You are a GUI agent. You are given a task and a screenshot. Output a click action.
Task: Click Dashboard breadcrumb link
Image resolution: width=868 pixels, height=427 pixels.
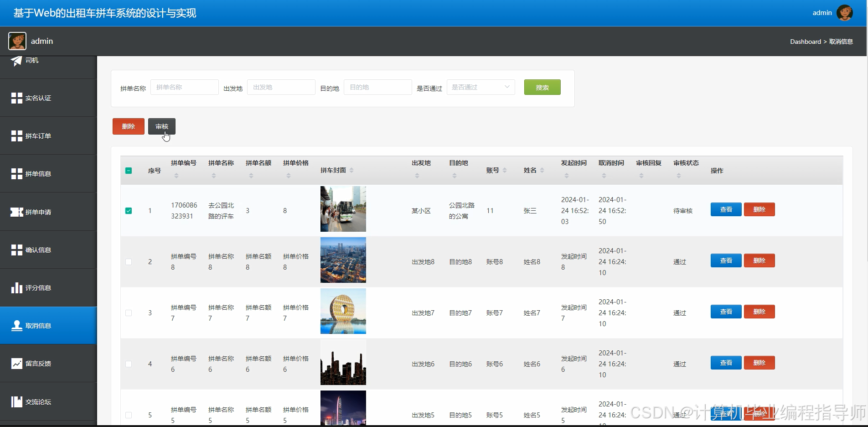806,42
